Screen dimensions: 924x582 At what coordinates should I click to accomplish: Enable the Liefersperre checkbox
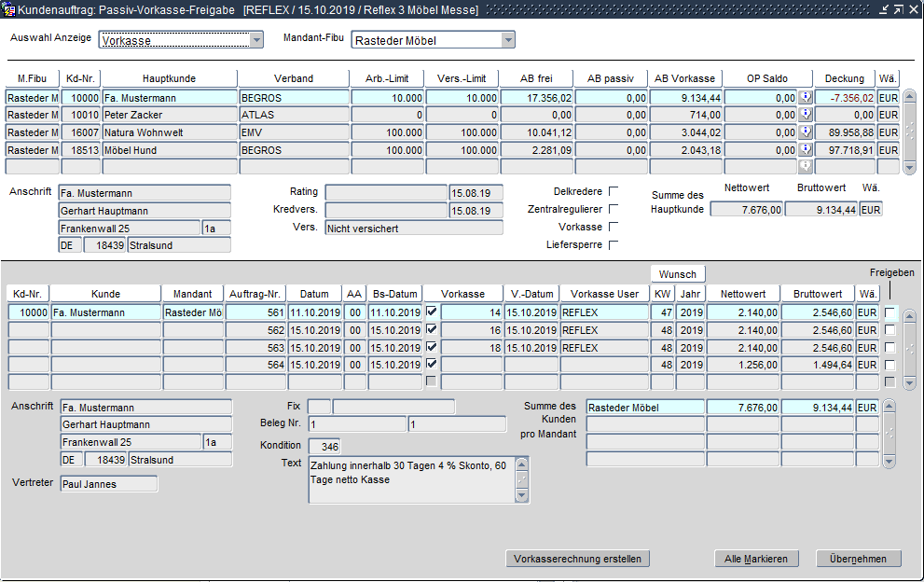click(x=614, y=245)
